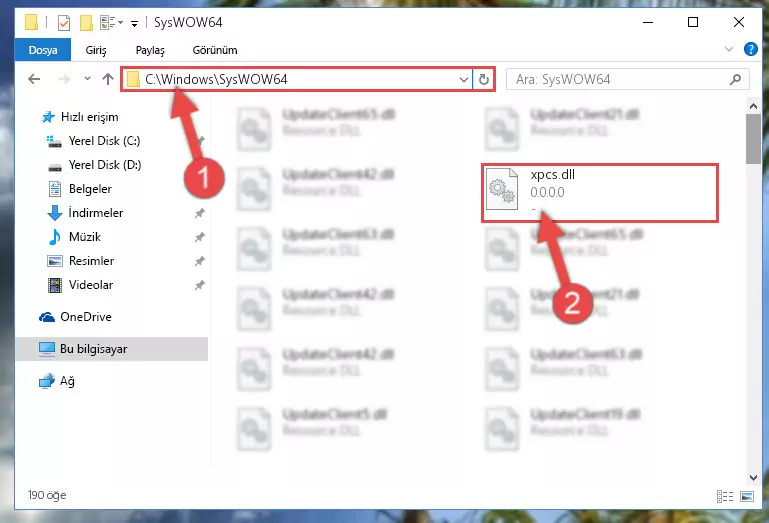Click the vertical scrollbar thumb
Screen dimensions: 769x523
click(753, 139)
